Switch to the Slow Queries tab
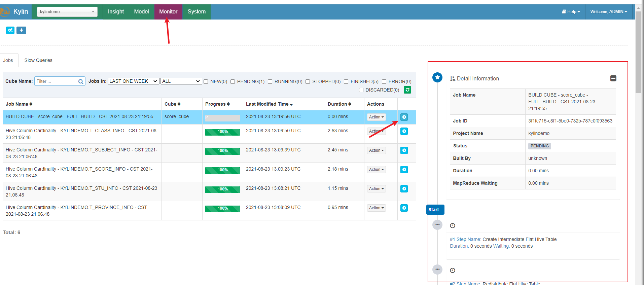 click(38, 60)
